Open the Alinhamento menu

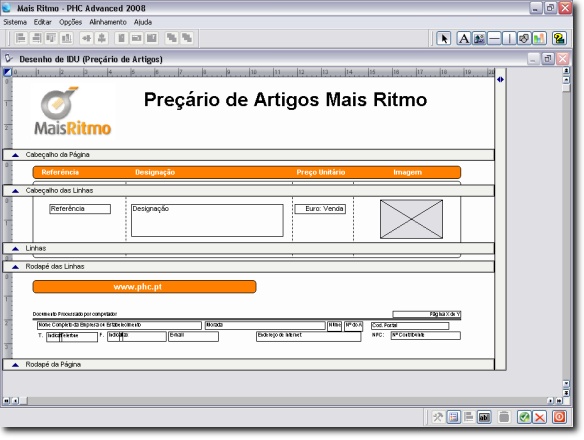tap(108, 22)
